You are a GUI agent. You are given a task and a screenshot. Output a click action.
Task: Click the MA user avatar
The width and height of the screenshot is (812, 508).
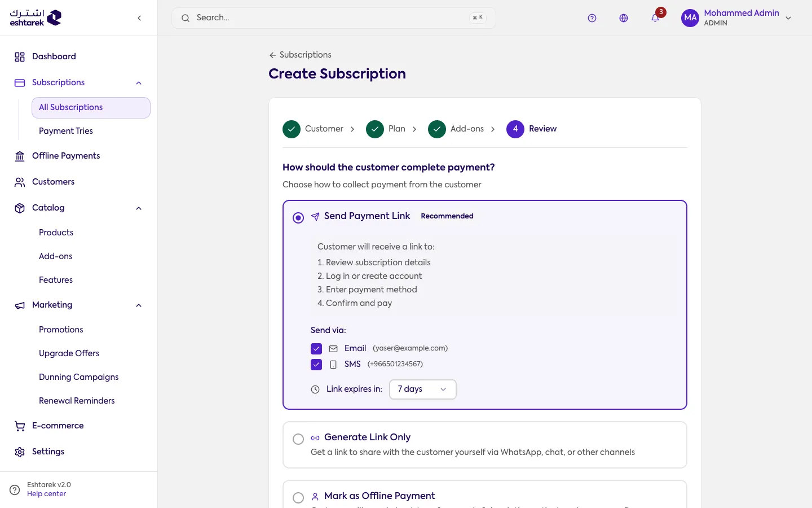[x=690, y=18]
